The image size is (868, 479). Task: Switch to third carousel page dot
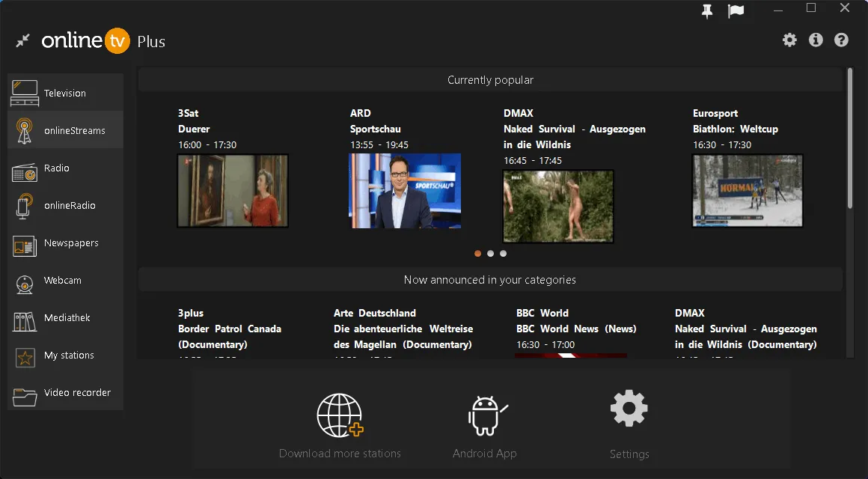click(x=503, y=254)
